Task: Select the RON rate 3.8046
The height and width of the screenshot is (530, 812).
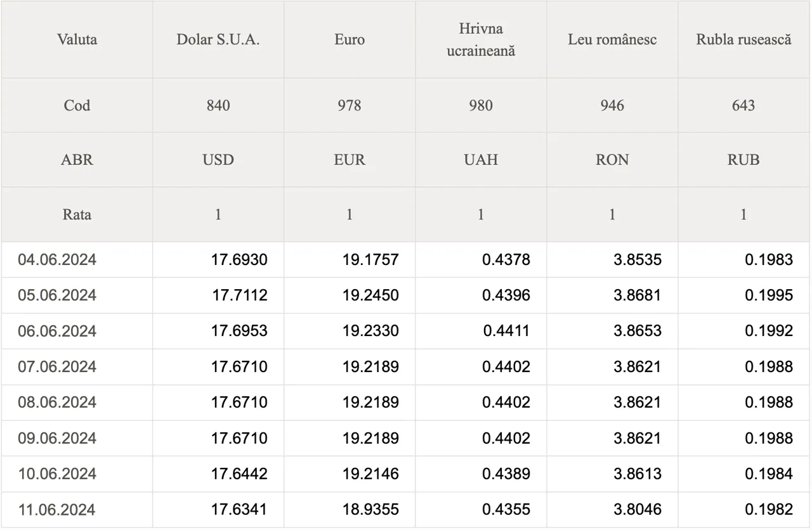Action: pos(638,510)
